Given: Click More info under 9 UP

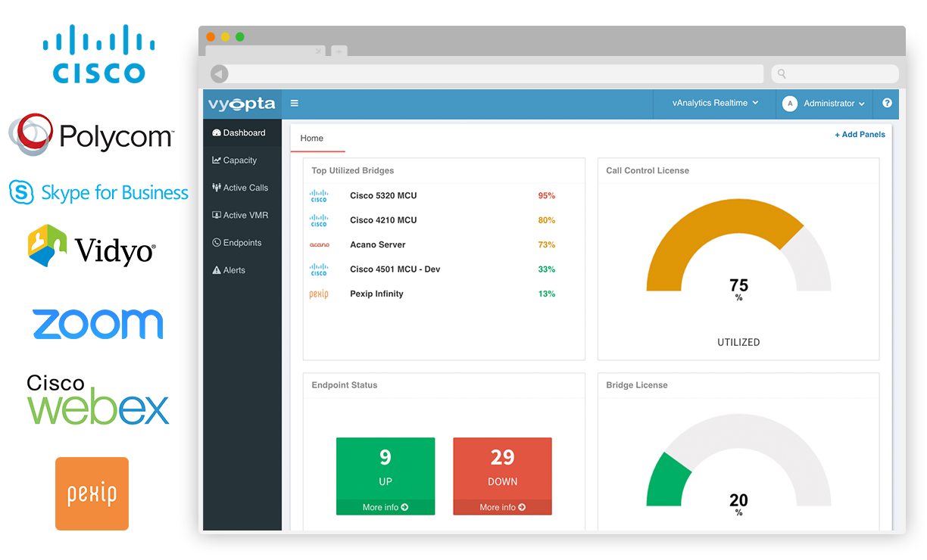Looking at the screenshot, I should pyautogui.click(x=385, y=507).
